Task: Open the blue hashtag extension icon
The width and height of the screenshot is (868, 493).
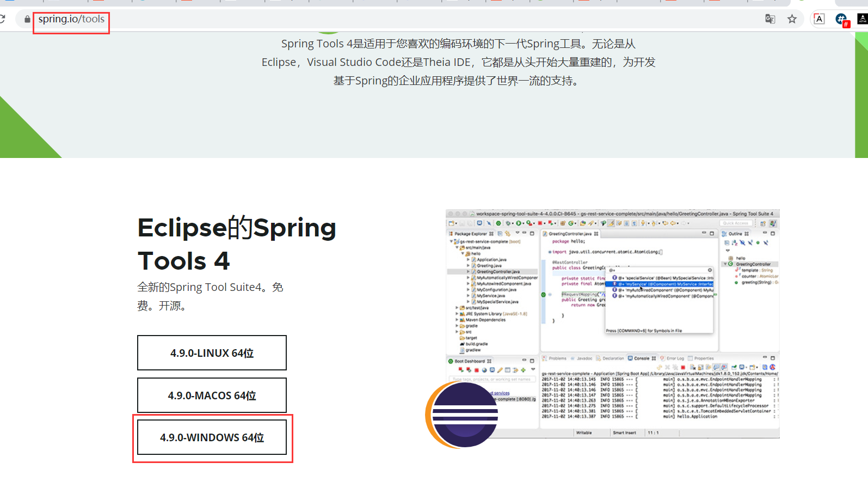Action: click(x=842, y=20)
